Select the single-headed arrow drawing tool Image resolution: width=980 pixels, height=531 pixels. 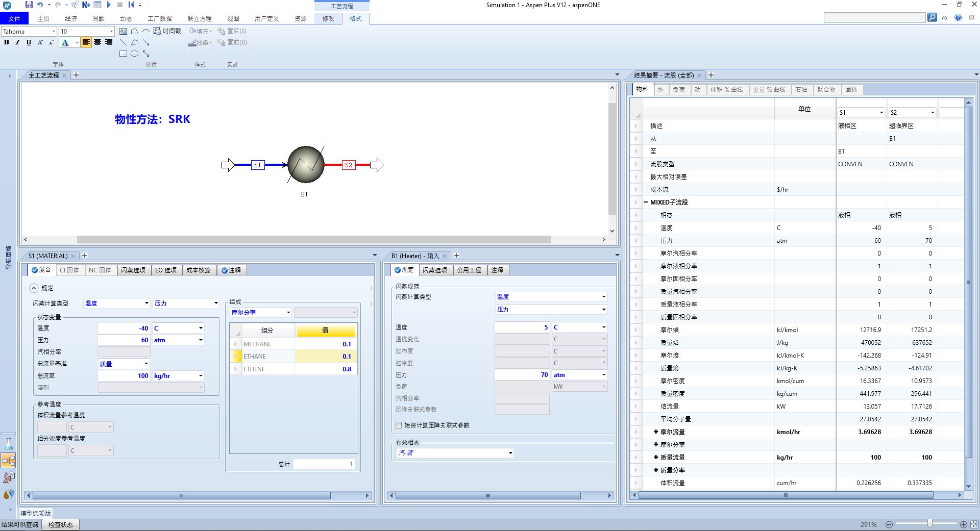(146, 42)
